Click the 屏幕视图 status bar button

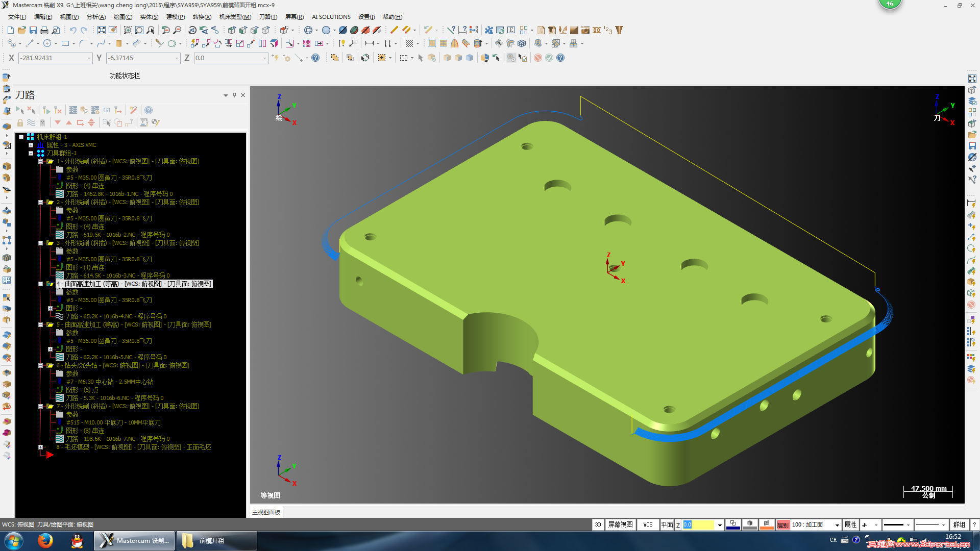(x=620, y=524)
